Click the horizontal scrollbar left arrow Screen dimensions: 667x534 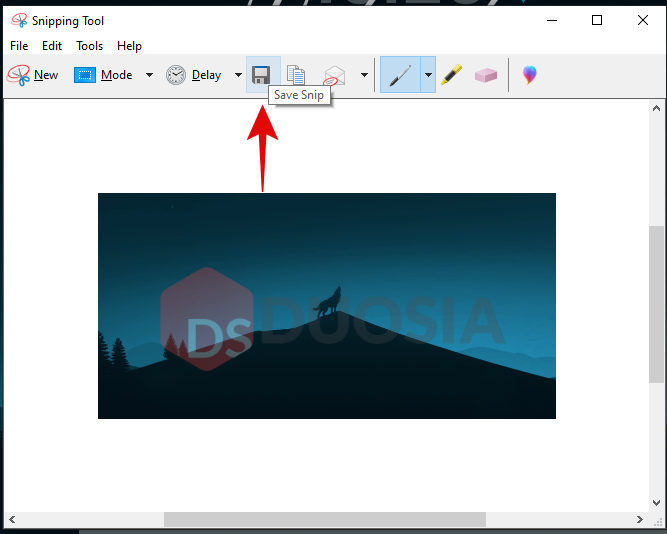click(x=12, y=519)
